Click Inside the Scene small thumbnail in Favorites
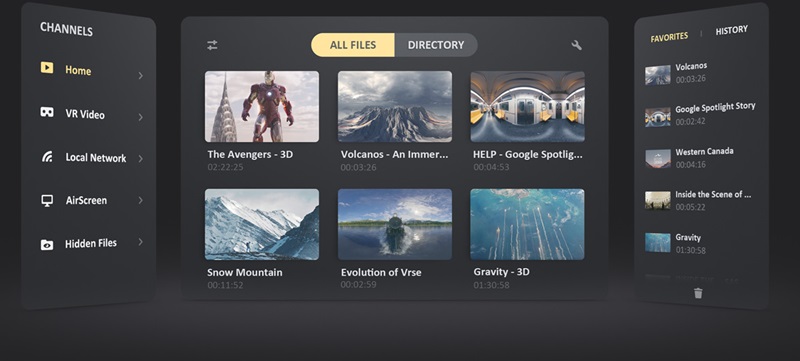 pyautogui.click(x=658, y=200)
